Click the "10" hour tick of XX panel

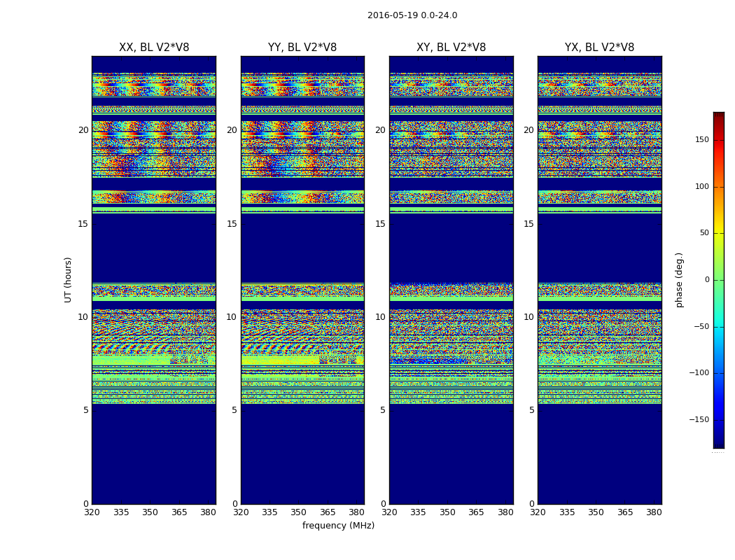(x=83, y=317)
